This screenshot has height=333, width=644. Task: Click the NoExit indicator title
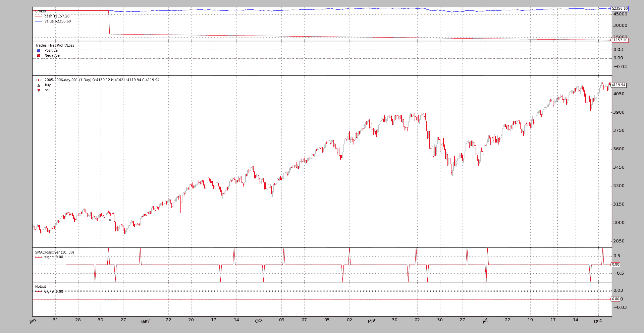pyautogui.click(x=41, y=287)
